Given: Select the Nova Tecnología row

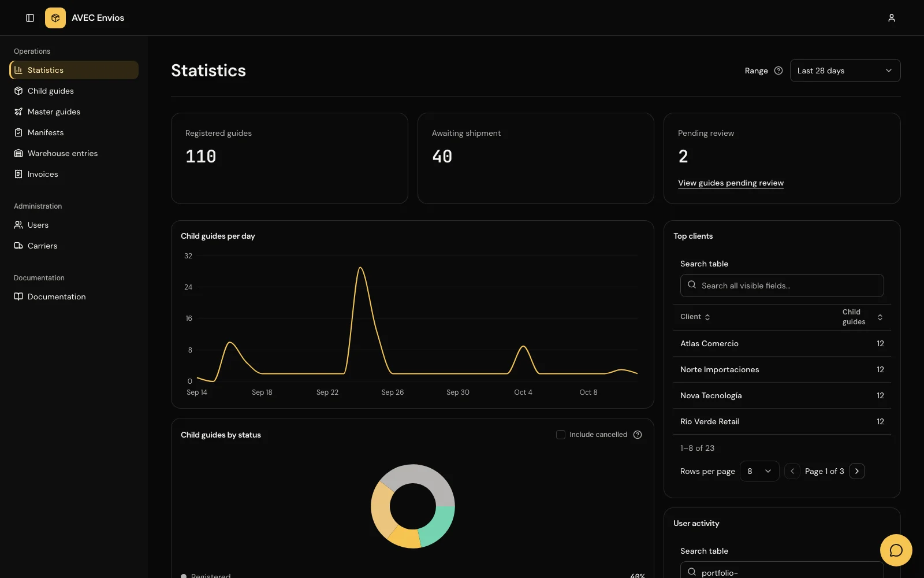Looking at the screenshot, I should [x=782, y=395].
